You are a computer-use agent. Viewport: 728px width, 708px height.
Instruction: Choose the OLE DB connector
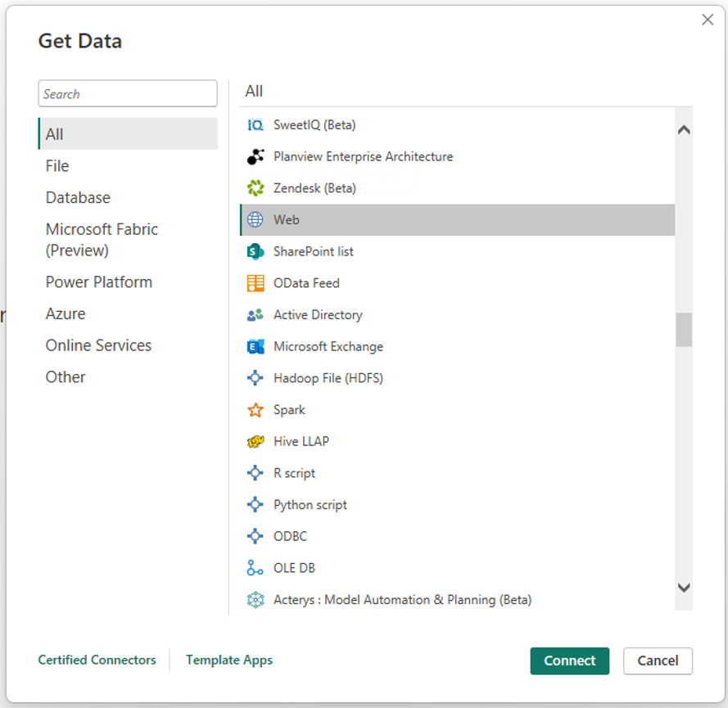pos(457,568)
